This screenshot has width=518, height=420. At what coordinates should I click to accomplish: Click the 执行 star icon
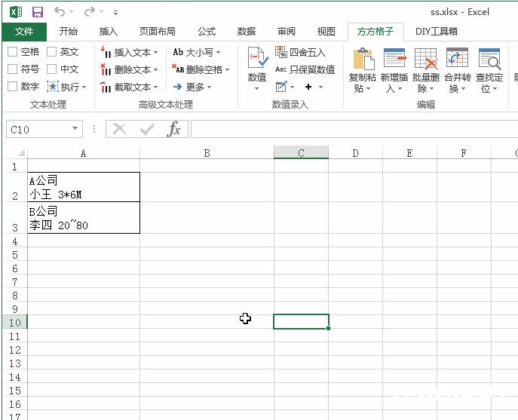(53, 87)
